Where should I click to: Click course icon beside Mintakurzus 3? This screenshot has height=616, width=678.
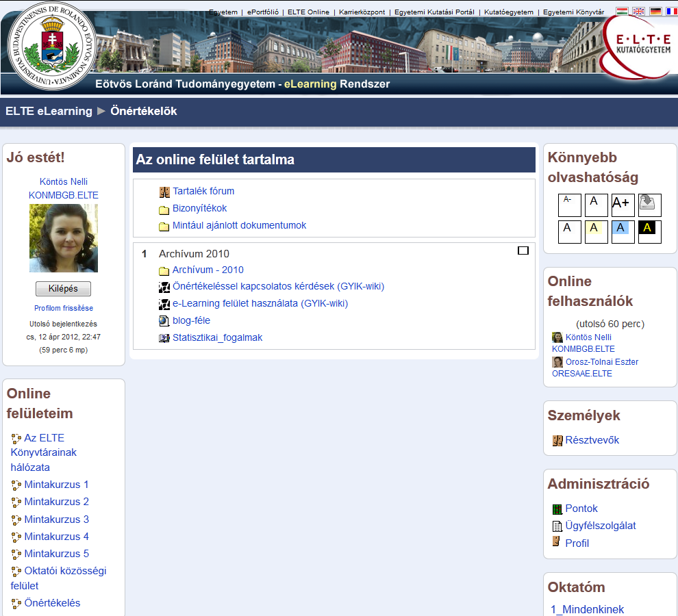coord(16,520)
